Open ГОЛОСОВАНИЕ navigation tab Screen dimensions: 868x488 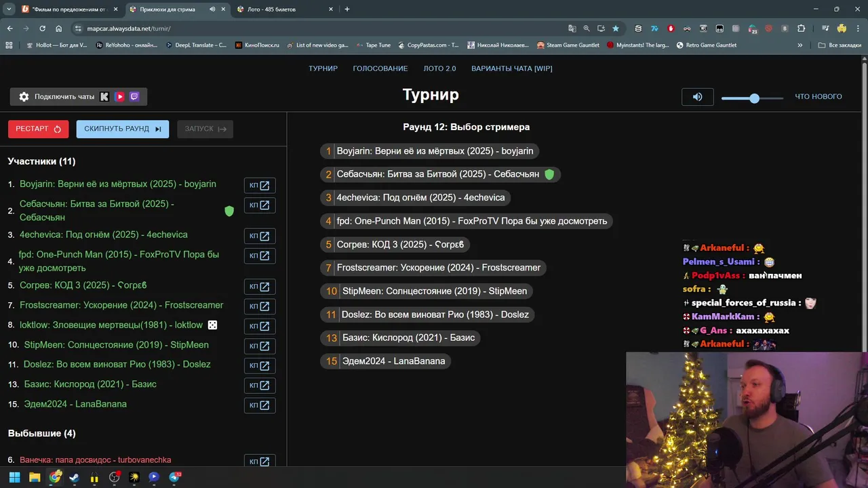(380, 68)
